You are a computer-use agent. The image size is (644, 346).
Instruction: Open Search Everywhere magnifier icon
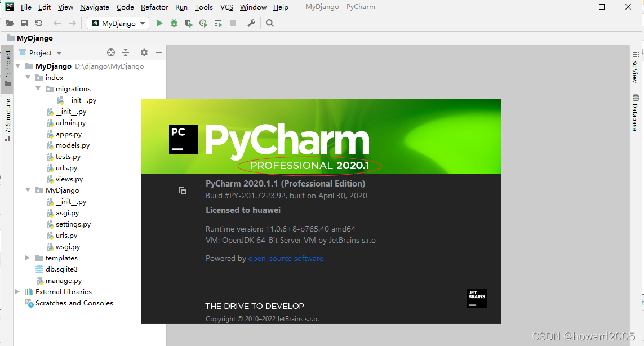(270, 24)
